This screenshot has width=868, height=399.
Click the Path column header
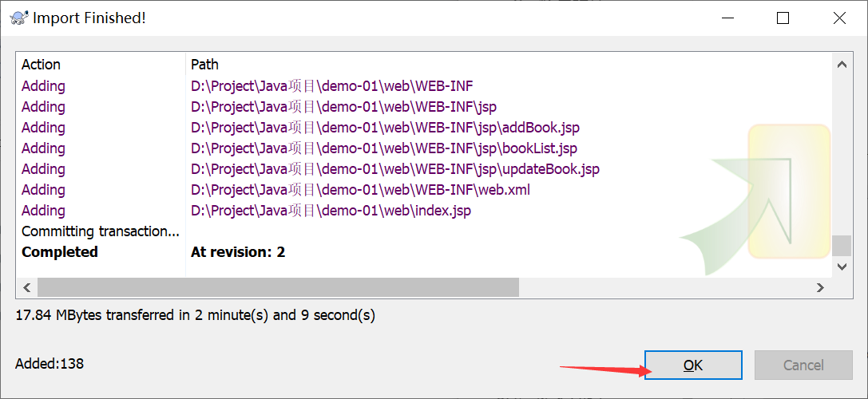coord(204,65)
